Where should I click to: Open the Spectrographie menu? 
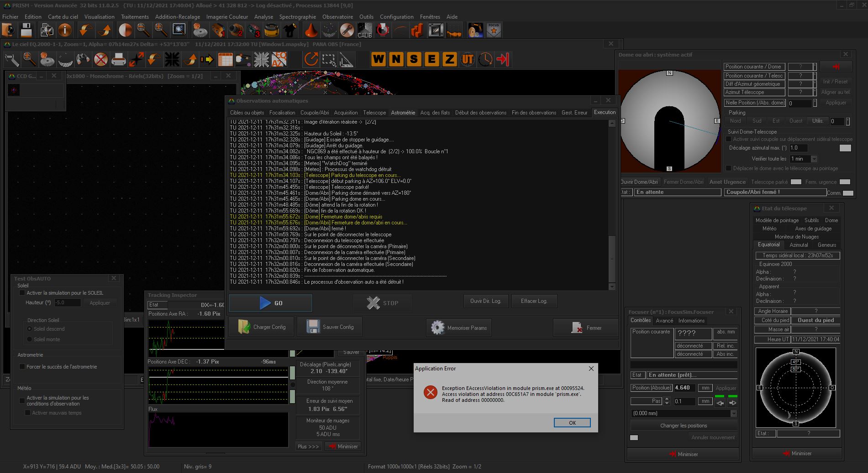click(297, 17)
